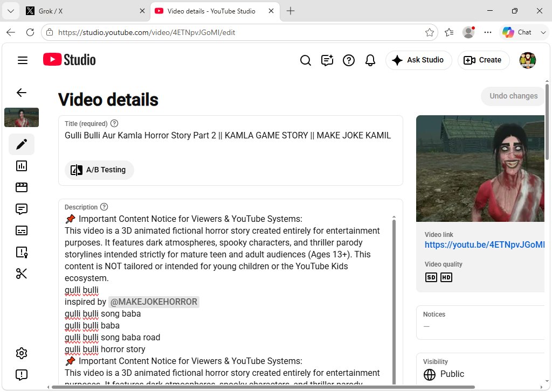Close the Grok / X tab
The width and height of the screenshot is (552, 392).
click(142, 11)
